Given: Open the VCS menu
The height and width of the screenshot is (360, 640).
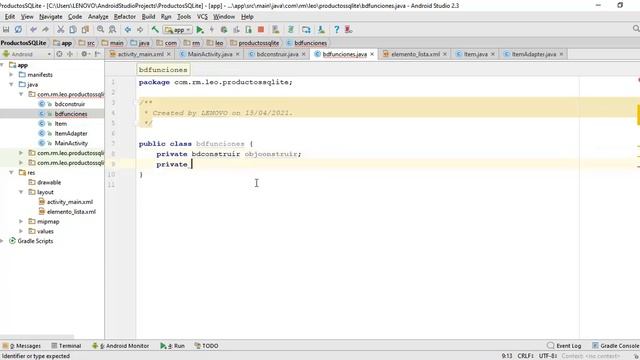Looking at the screenshot, I should coord(202,17).
